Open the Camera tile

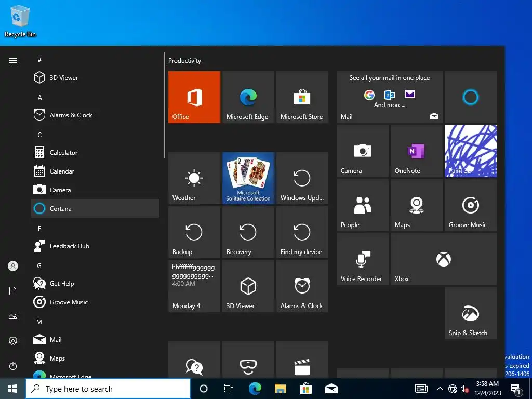pos(362,151)
